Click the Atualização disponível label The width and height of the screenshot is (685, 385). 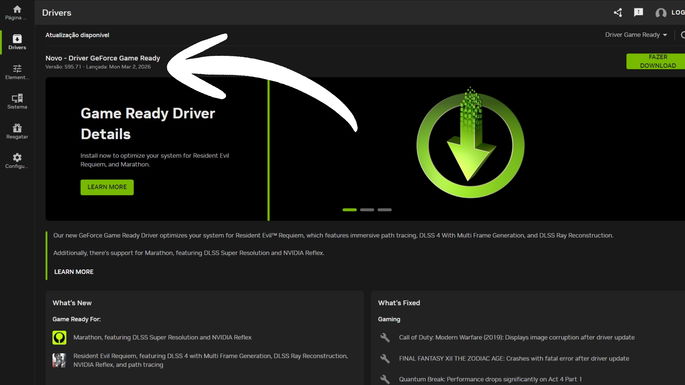(77, 35)
